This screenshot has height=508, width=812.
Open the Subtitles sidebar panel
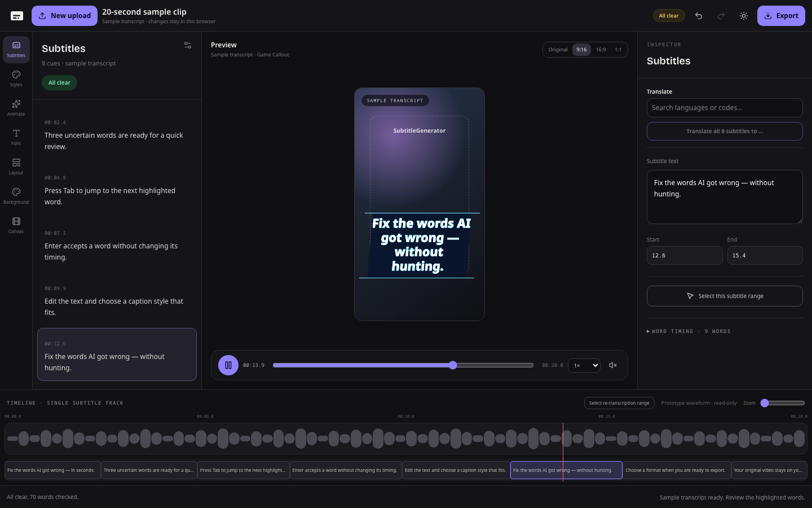(16, 50)
